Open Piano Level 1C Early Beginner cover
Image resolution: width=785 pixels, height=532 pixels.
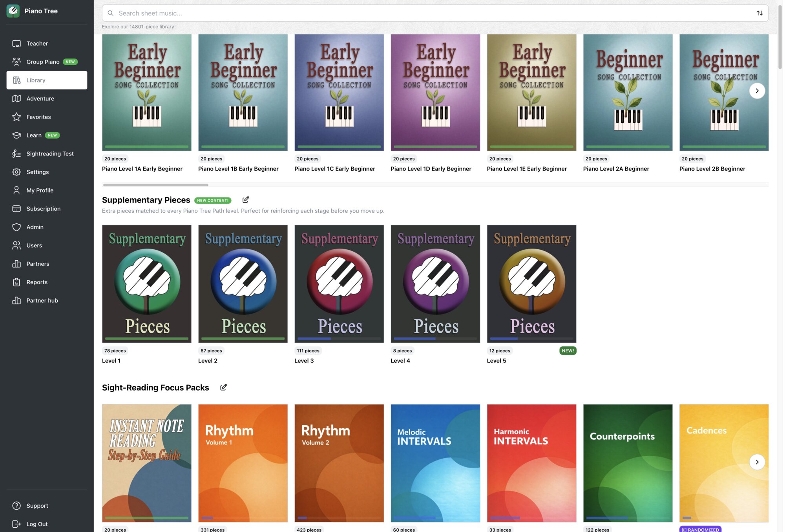click(x=339, y=92)
